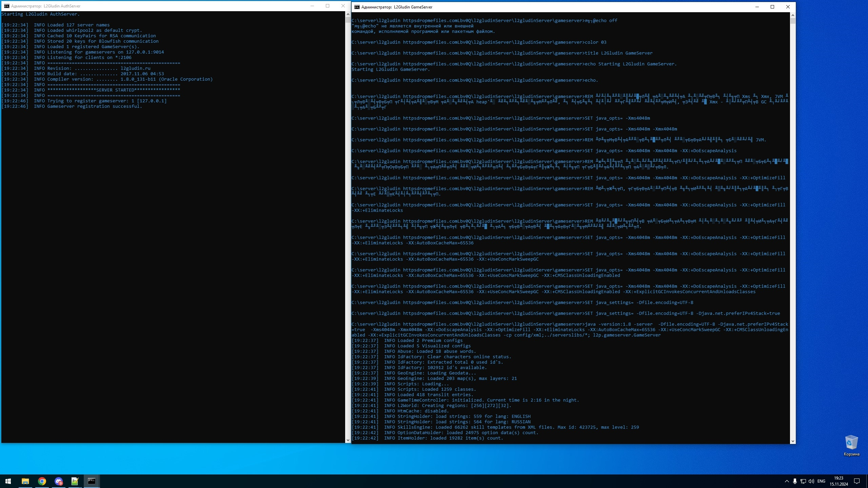Click the 'SERVER STARTED' banner line
868x488 pixels.
(91, 90)
